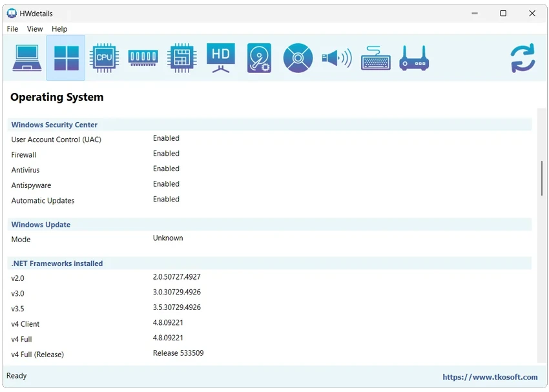Click the v3.5 framework label

pyautogui.click(x=17, y=309)
